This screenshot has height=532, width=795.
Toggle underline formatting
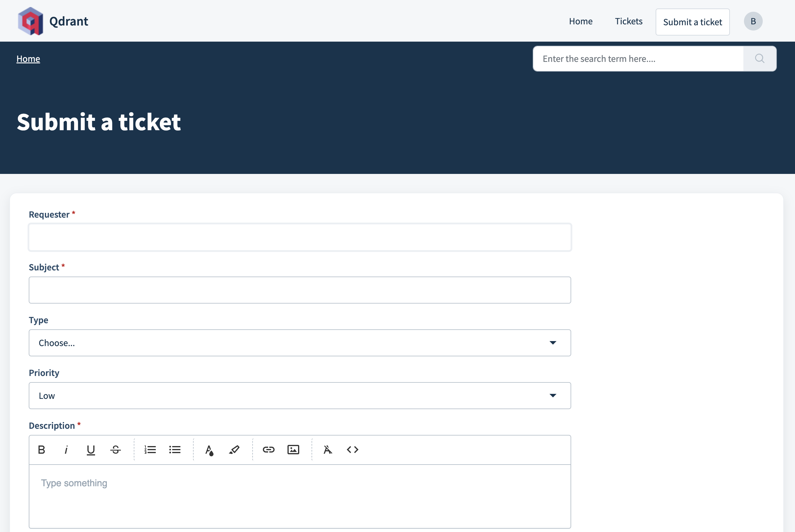tap(91, 450)
